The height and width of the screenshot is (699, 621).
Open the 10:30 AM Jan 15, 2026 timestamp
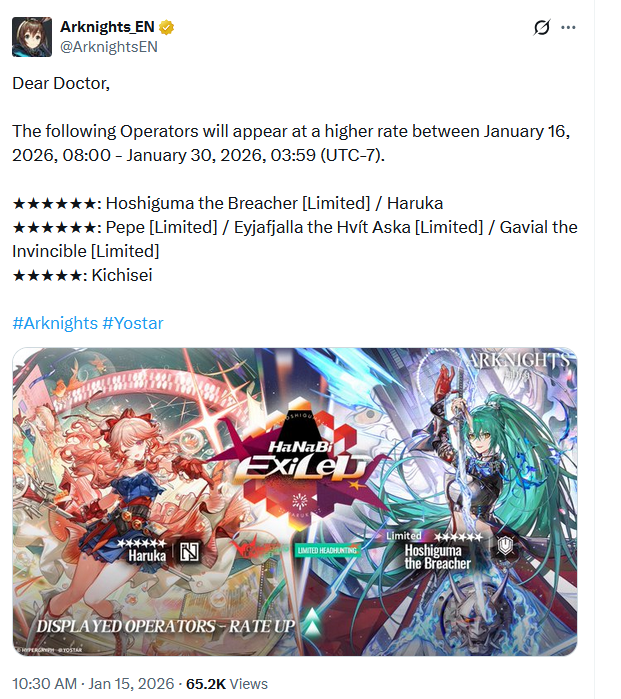click(93, 683)
